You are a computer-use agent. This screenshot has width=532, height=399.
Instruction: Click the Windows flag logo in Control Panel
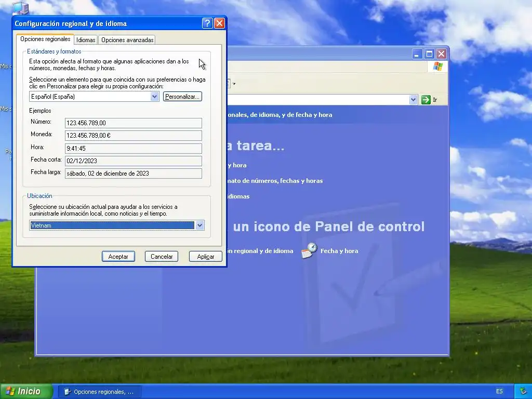click(x=437, y=66)
